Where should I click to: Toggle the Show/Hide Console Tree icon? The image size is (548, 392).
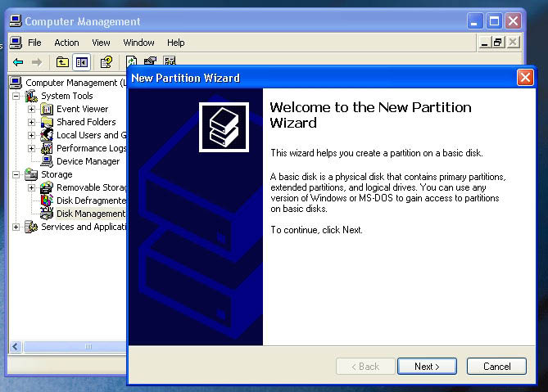81,62
